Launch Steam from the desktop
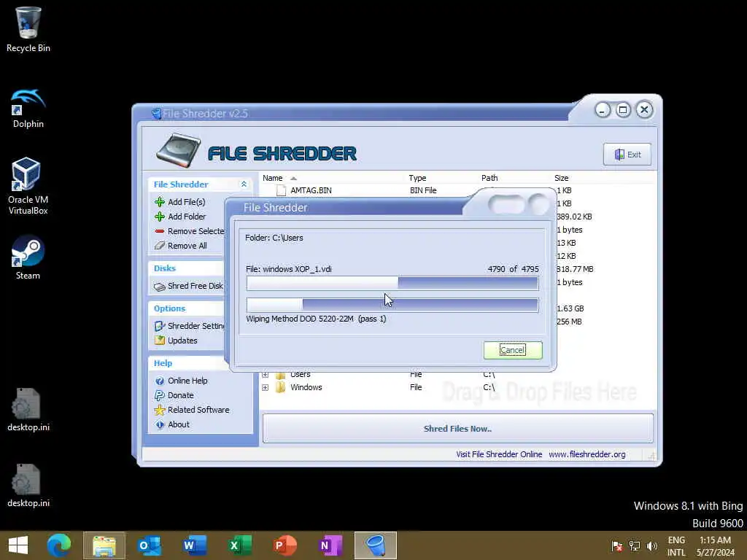 click(x=28, y=257)
